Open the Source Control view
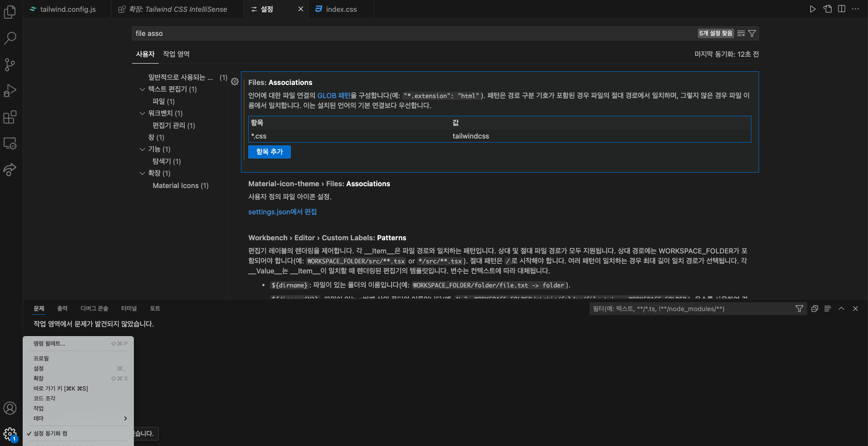868x446 pixels. (x=10, y=64)
